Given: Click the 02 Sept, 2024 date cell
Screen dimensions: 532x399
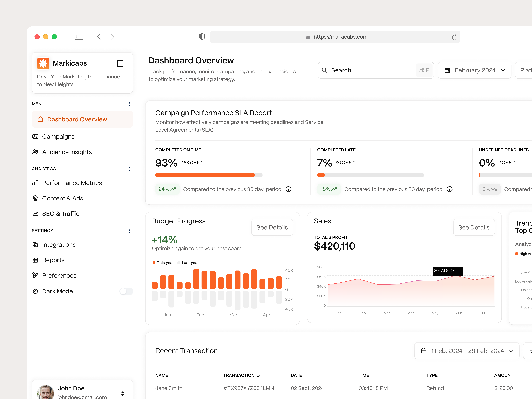Looking at the screenshot, I should [307, 388].
